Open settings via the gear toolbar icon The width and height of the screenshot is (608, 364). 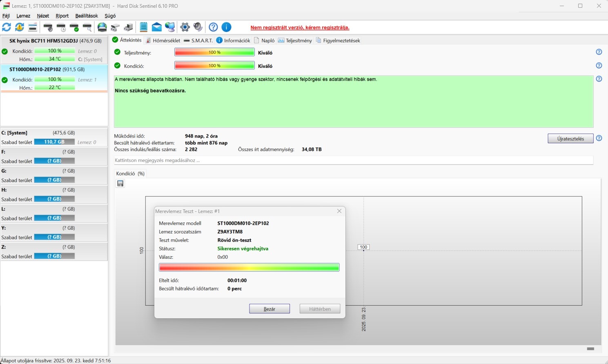[x=185, y=27]
